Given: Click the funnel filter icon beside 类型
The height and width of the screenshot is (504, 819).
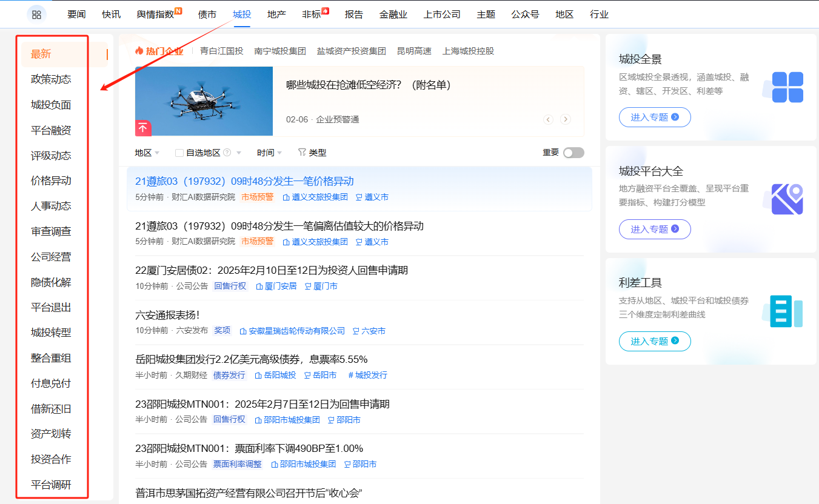Looking at the screenshot, I should 302,153.
